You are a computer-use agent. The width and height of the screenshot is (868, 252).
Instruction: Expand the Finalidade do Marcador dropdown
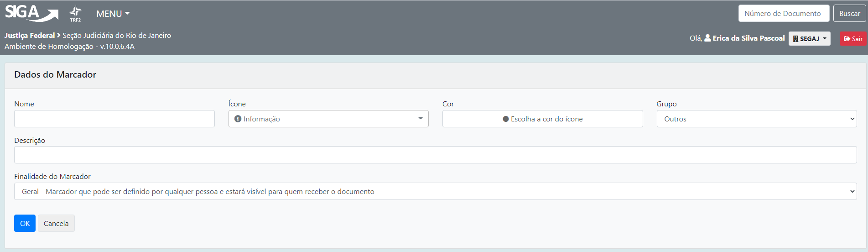(435, 191)
